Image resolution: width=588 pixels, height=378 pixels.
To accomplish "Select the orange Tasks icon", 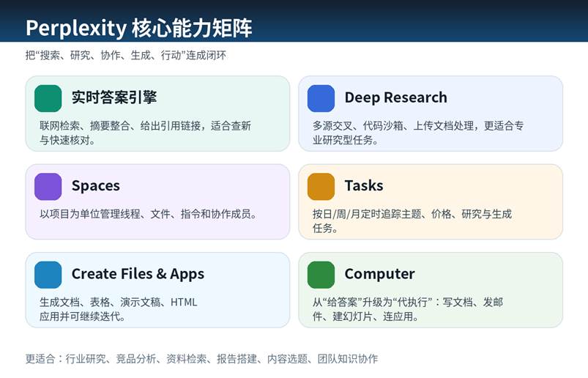I will tap(321, 186).
